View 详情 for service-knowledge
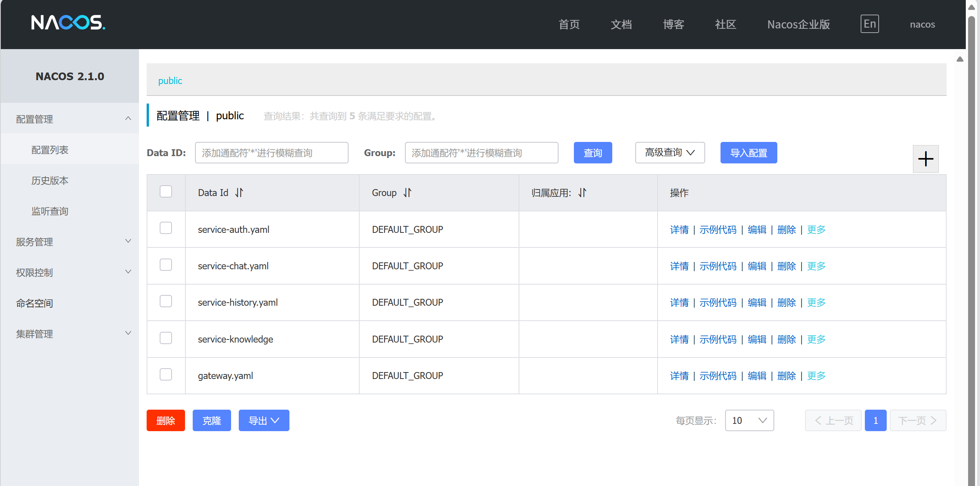 coord(679,339)
